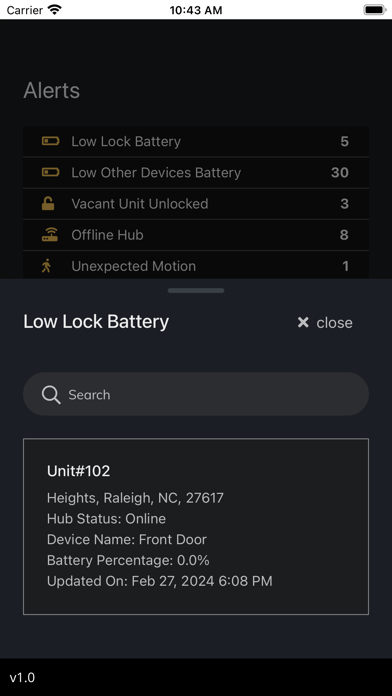The height and width of the screenshot is (696, 392).
Task: Tap the bottom sheet drag handle
Action: click(x=196, y=290)
